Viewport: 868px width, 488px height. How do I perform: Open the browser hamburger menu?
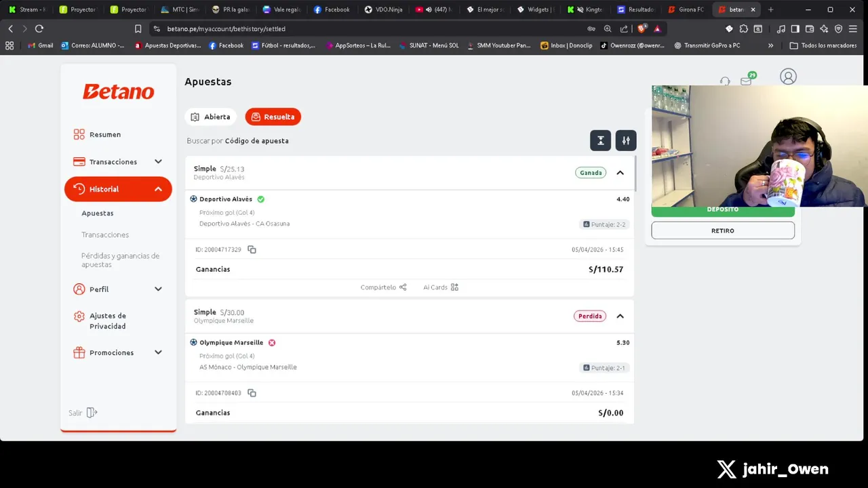853,28
